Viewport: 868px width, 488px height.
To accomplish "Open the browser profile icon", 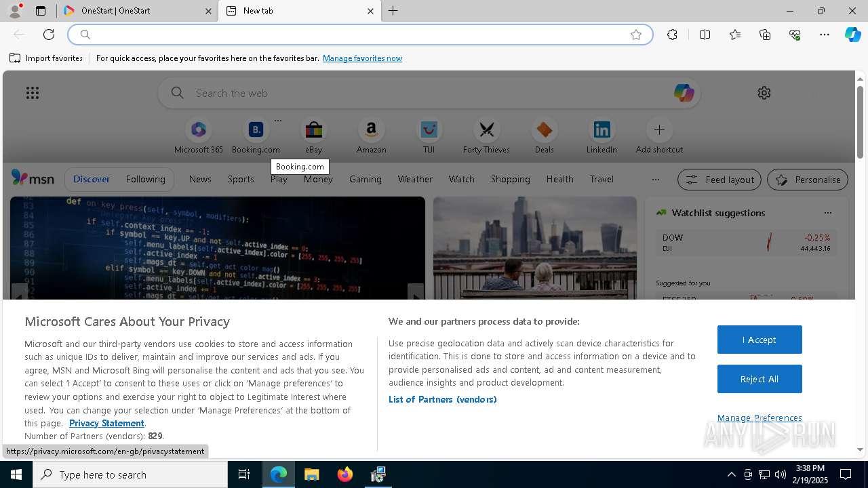I will coord(15,11).
